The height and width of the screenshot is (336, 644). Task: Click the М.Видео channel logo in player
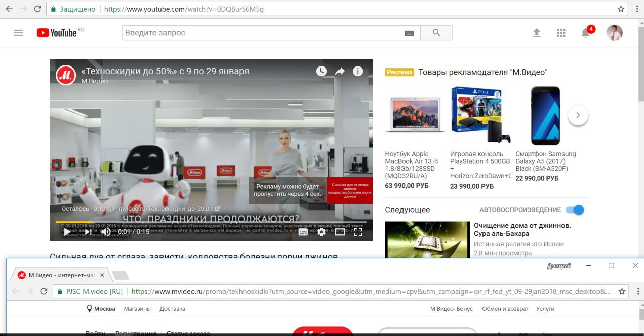click(x=66, y=75)
